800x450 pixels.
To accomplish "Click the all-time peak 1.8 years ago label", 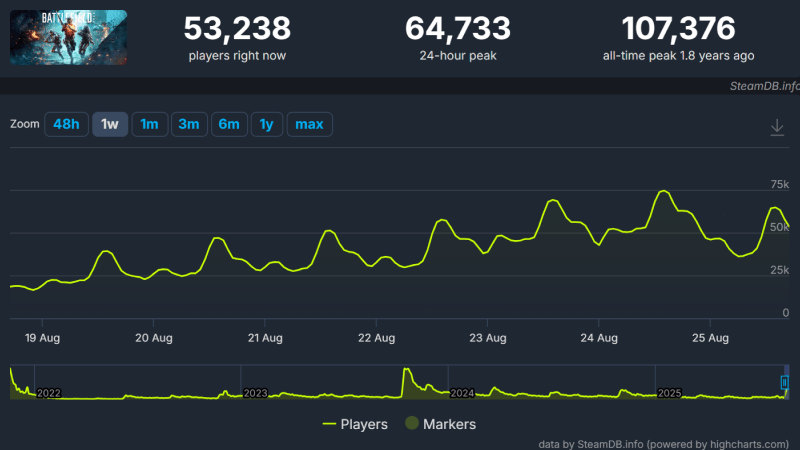I will coord(679,56).
